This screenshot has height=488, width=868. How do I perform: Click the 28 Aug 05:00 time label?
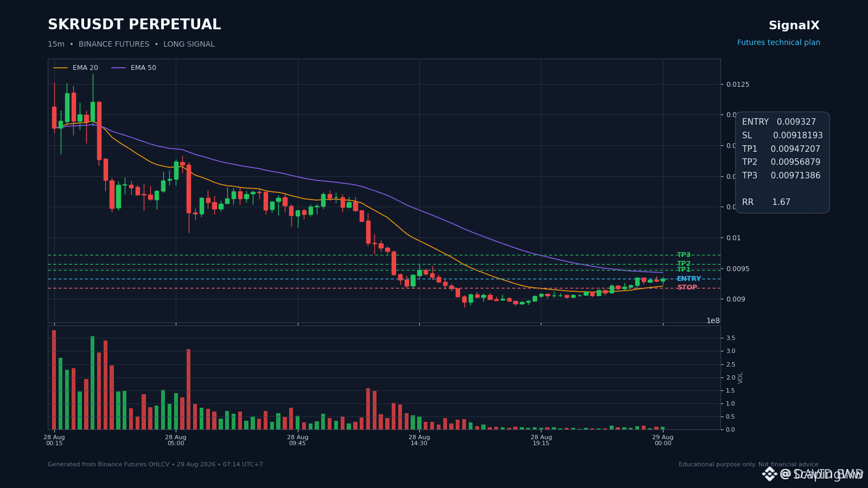pyautogui.click(x=176, y=440)
